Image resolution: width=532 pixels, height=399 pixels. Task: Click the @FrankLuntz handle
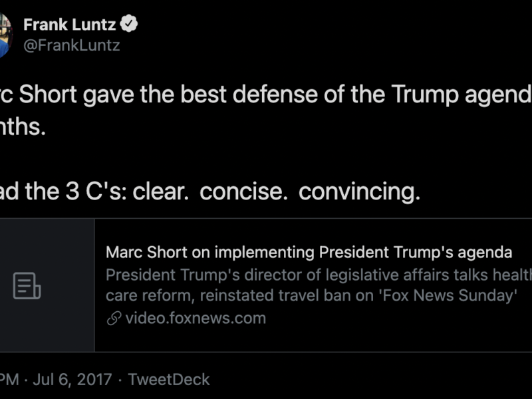point(71,45)
